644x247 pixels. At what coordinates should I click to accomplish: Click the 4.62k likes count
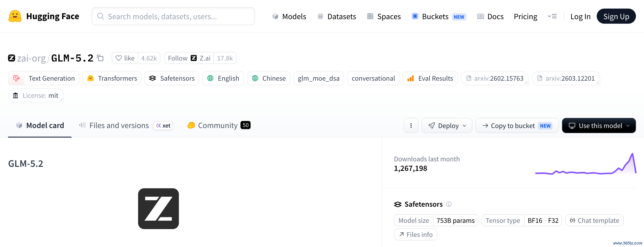[x=149, y=58]
